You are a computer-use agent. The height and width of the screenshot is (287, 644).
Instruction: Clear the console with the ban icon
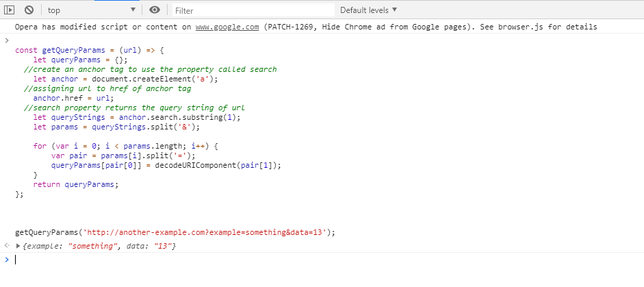click(29, 10)
